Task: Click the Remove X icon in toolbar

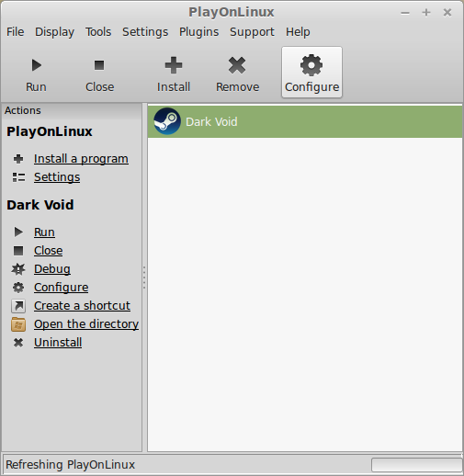Action: point(237,65)
